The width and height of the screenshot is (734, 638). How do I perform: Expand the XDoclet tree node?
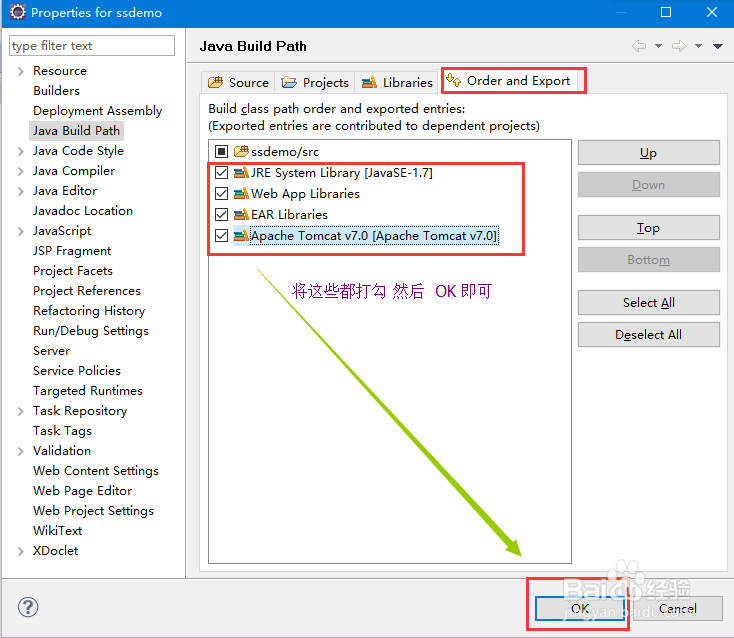coord(20,551)
